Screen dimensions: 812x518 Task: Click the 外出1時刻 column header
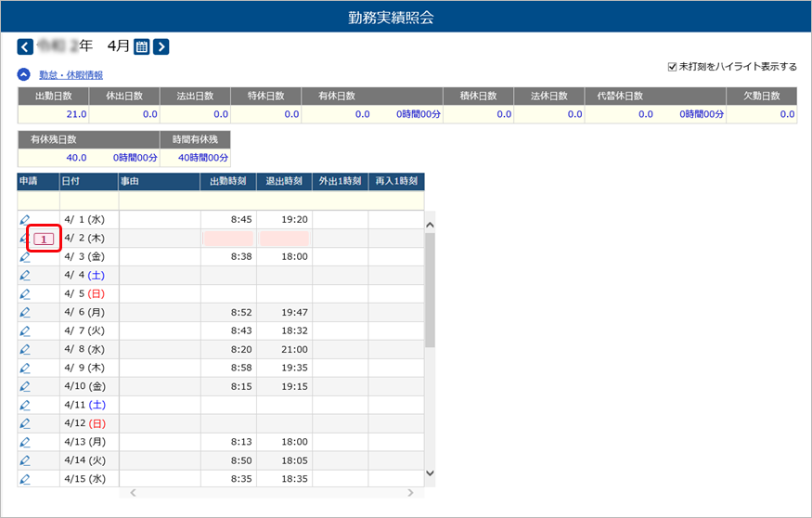click(x=341, y=181)
